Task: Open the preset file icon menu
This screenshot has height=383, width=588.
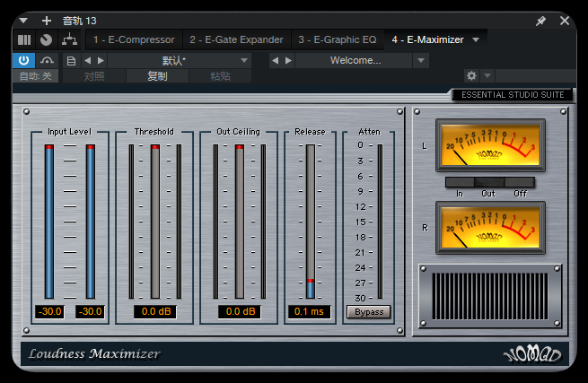Action: pos(71,61)
